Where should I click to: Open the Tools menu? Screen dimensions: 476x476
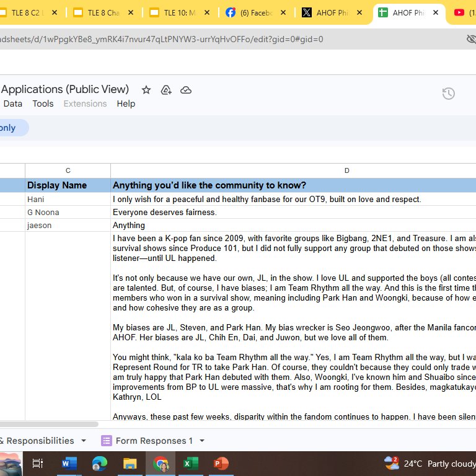(x=43, y=104)
